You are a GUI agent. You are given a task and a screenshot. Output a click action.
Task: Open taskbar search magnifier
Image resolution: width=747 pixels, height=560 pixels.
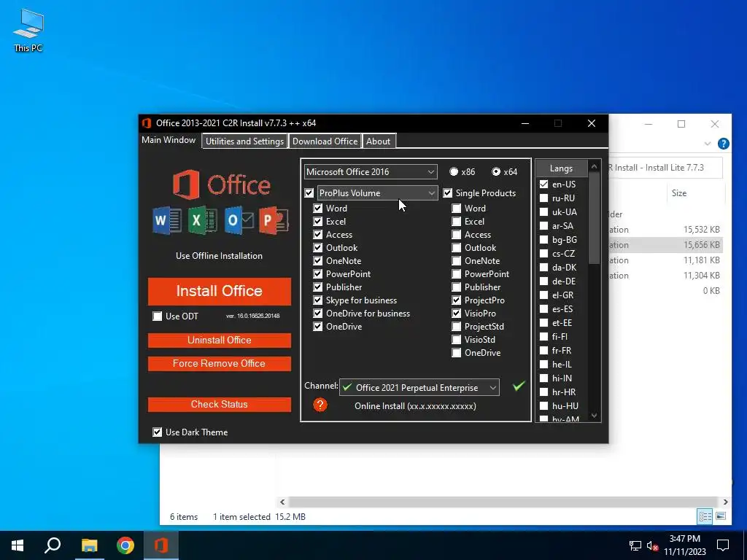click(x=53, y=545)
